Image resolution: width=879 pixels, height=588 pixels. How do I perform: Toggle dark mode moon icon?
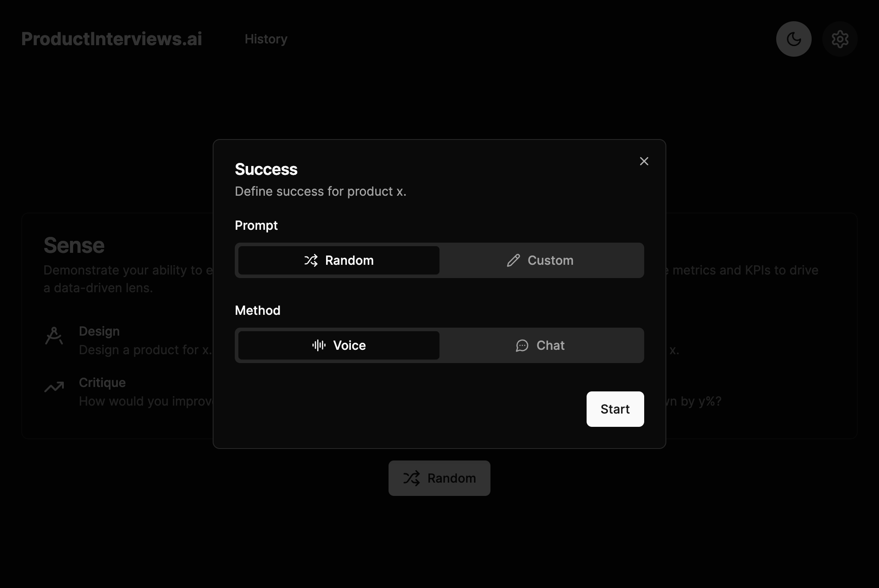click(793, 39)
